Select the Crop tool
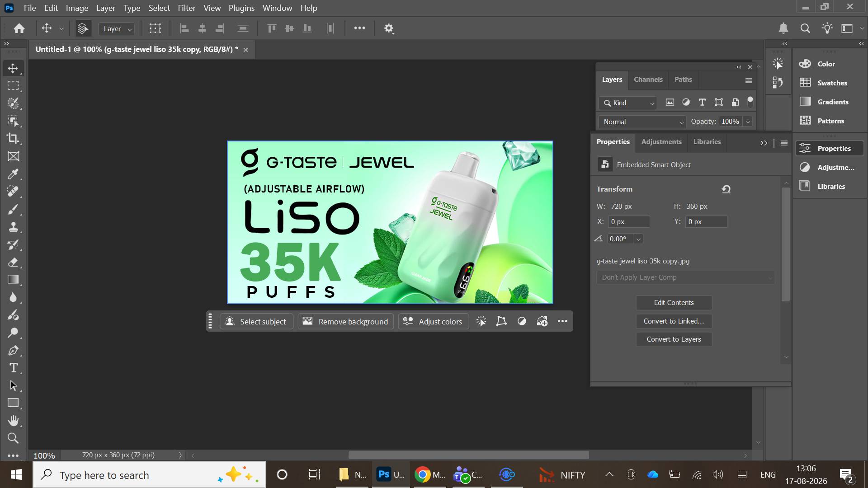The width and height of the screenshot is (868, 488). [13, 138]
